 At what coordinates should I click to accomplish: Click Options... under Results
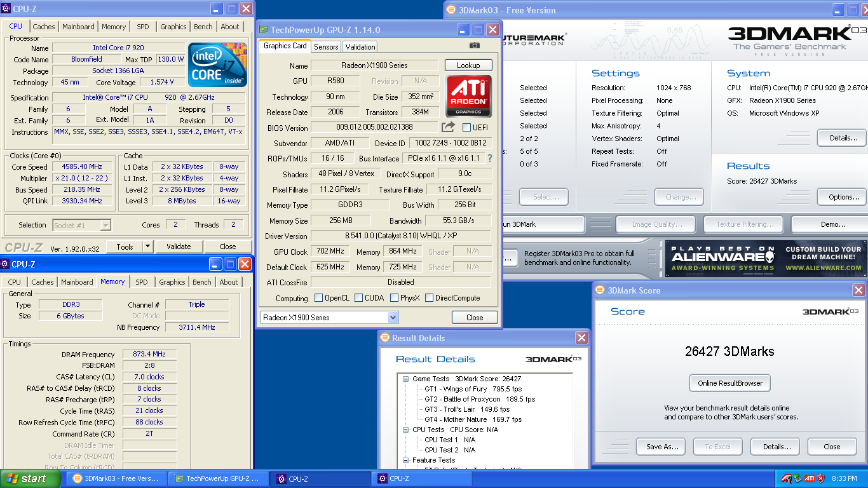click(843, 197)
